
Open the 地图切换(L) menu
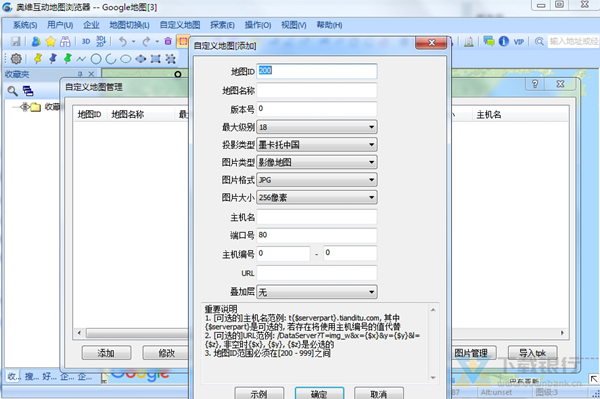129,25
